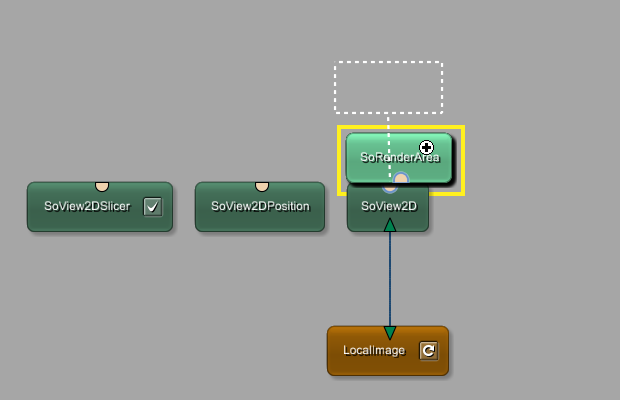Click the arrow connector at SoView2D's bottom
Viewport: 620px width, 400px height.
[390, 226]
